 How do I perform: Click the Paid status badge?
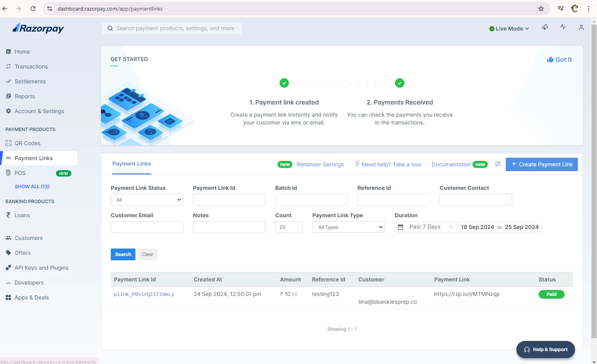(551, 294)
